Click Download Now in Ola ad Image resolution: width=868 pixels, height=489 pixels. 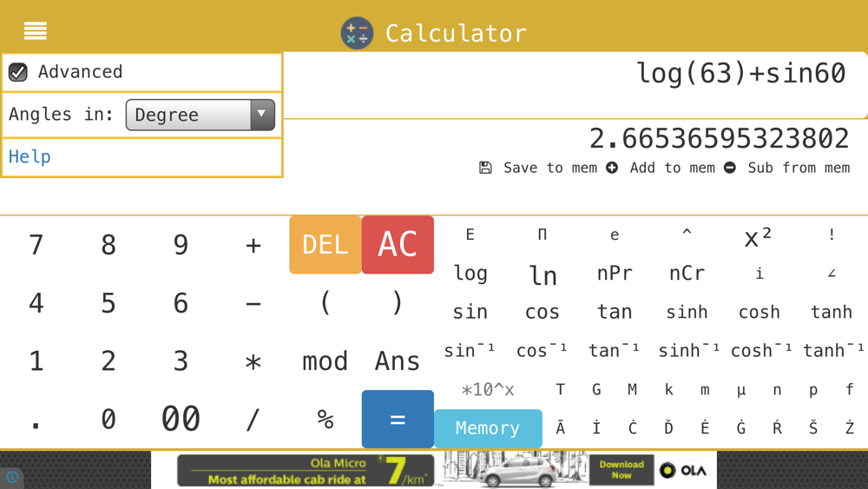[x=621, y=470]
